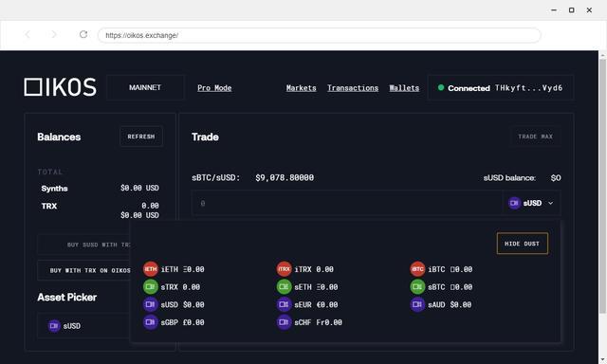Select the iTRX asset icon
Image resolution: width=607 pixels, height=364 pixels.
pos(284,269)
